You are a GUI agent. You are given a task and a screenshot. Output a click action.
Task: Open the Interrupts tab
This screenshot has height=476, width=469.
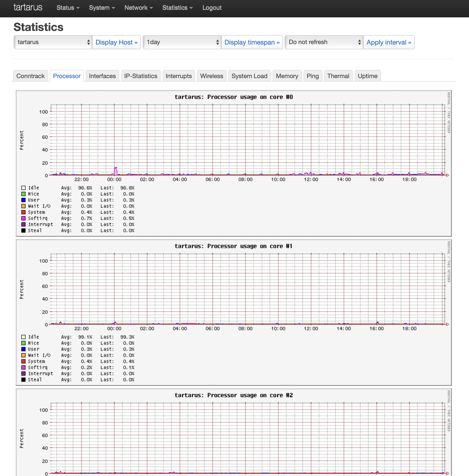click(179, 76)
